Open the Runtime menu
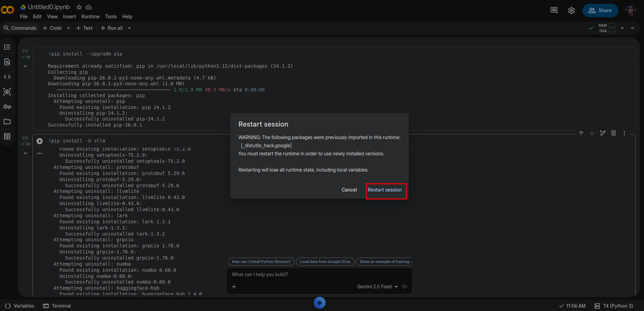This screenshot has width=644, height=311. [90, 17]
